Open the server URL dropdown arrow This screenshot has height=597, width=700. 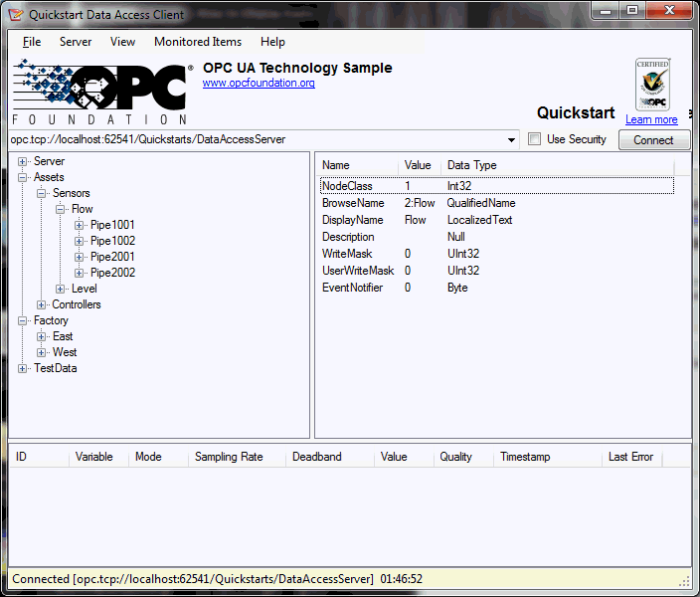(x=512, y=140)
